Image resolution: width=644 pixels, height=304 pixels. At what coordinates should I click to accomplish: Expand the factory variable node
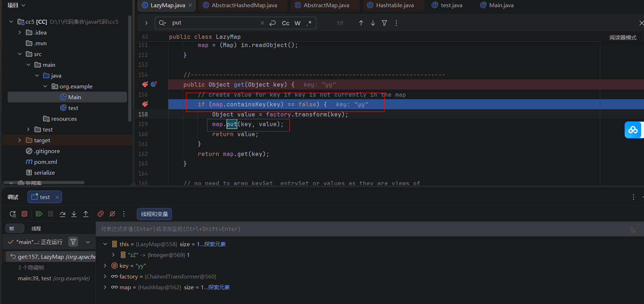pyautogui.click(x=105, y=276)
